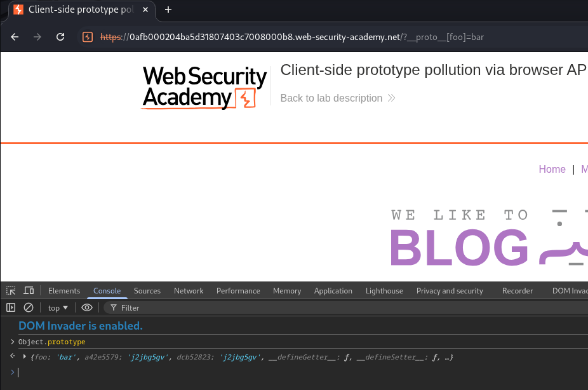Go back using the browser back arrow

[15, 37]
